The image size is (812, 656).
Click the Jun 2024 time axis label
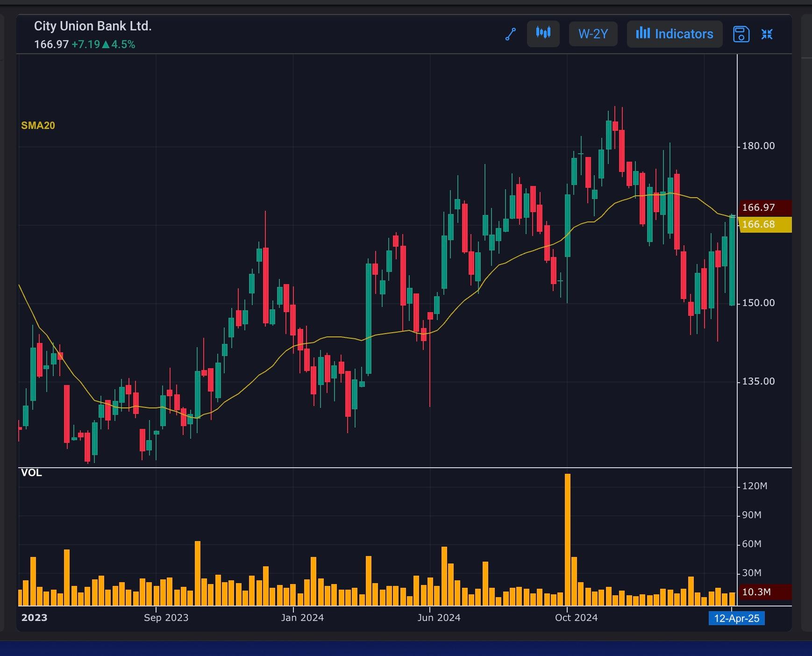point(439,618)
